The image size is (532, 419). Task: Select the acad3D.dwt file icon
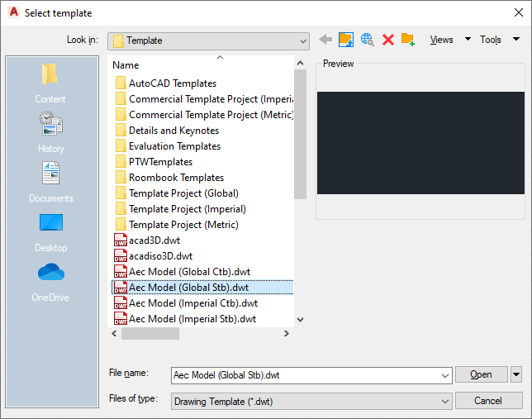point(121,240)
